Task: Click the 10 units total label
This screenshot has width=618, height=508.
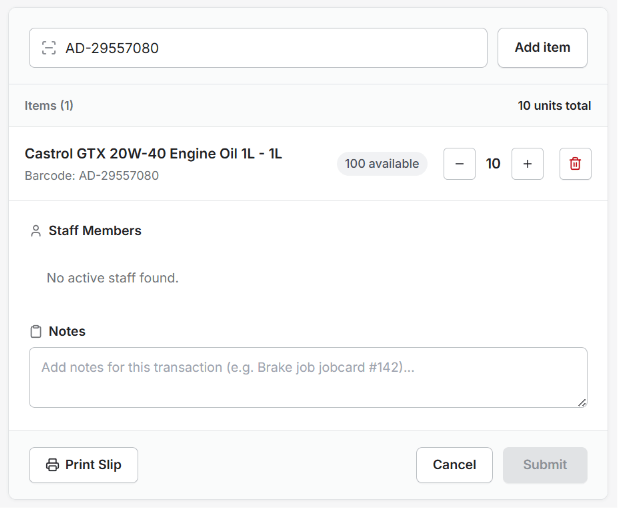Action: [x=554, y=106]
